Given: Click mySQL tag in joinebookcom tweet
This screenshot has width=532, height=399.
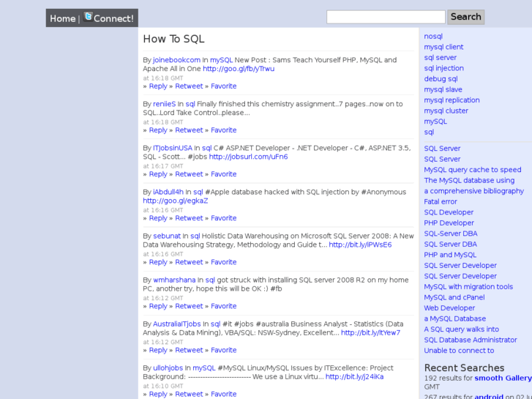Looking at the screenshot, I should pos(221,60).
